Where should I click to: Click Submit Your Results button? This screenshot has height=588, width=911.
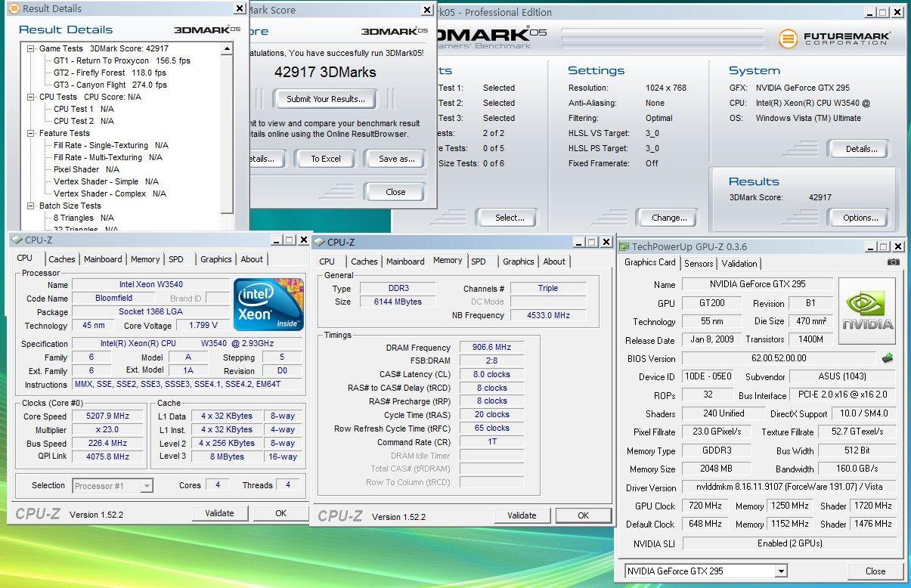pos(326,98)
